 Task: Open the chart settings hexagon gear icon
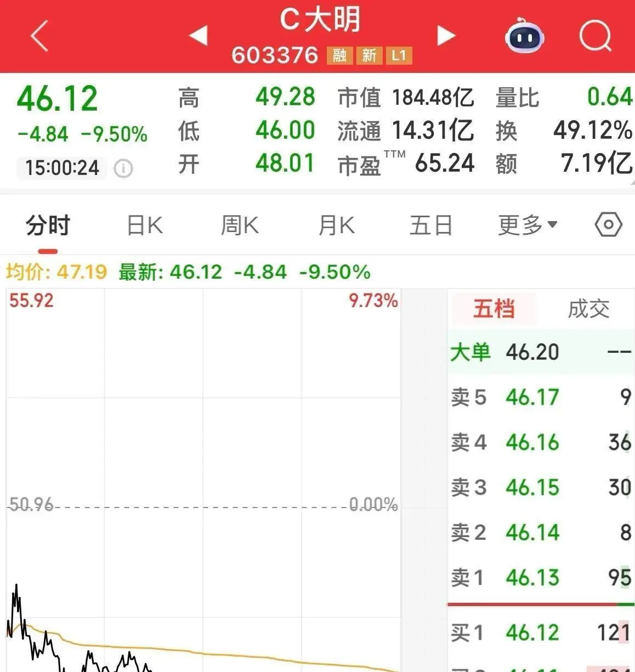608,224
